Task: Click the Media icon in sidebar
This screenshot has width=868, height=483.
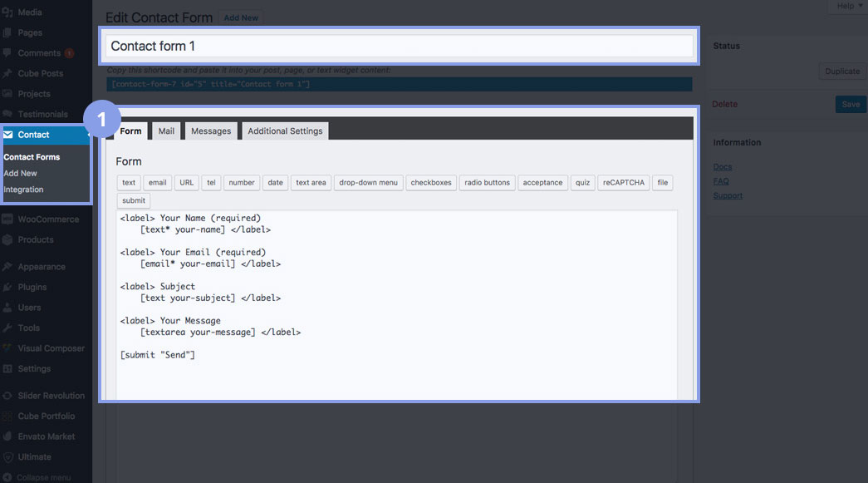Action: pos(7,12)
